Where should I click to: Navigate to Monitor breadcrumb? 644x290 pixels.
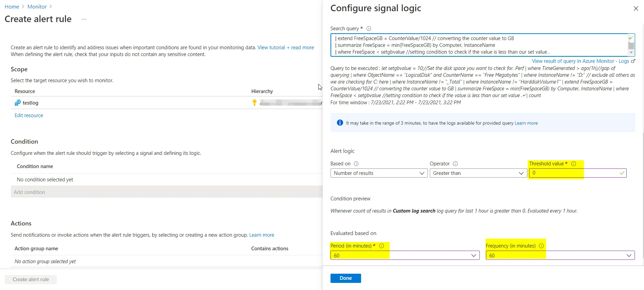coord(37,7)
